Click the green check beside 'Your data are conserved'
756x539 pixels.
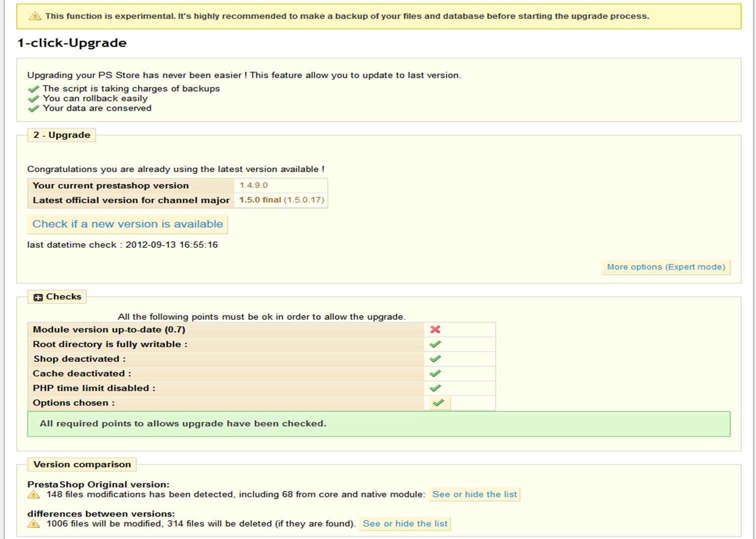click(34, 108)
